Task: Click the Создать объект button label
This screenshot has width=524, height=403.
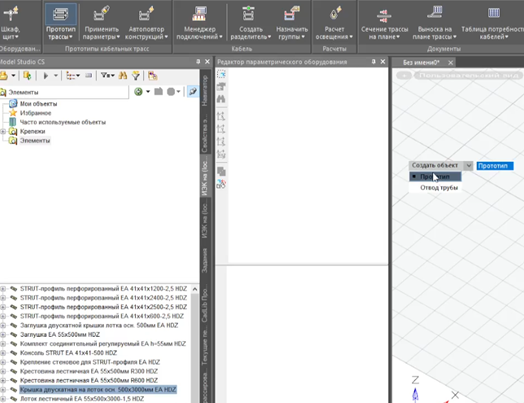Action: coord(435,165)
